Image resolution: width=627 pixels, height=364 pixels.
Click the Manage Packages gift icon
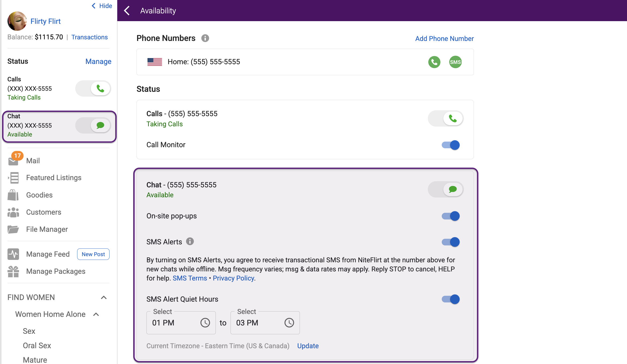point(13,271)
